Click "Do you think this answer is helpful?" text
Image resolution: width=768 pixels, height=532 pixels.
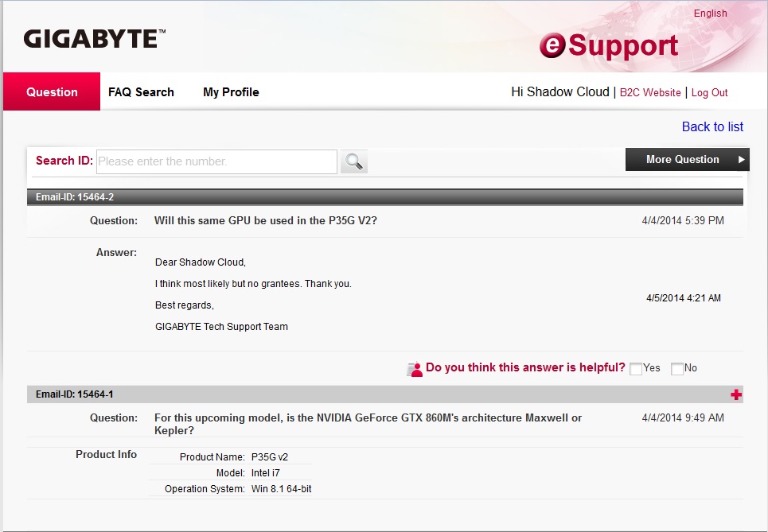tap(525, 367)
